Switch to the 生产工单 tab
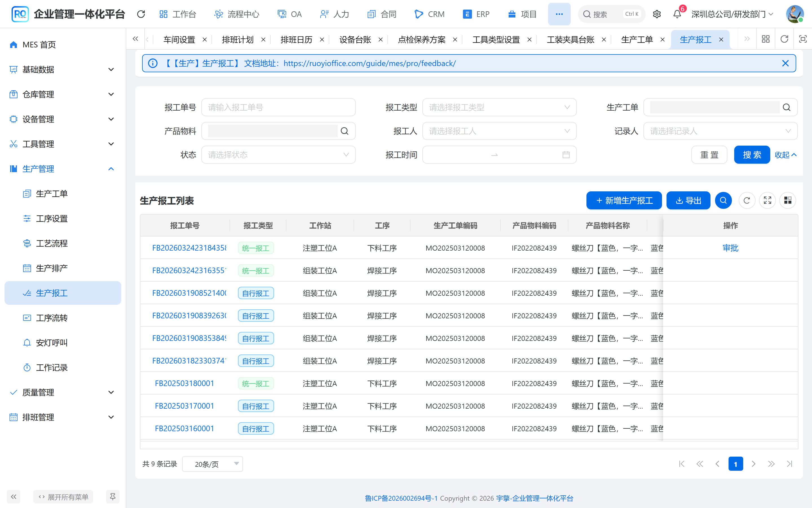The image size is (812, 508). click(637, 40)
